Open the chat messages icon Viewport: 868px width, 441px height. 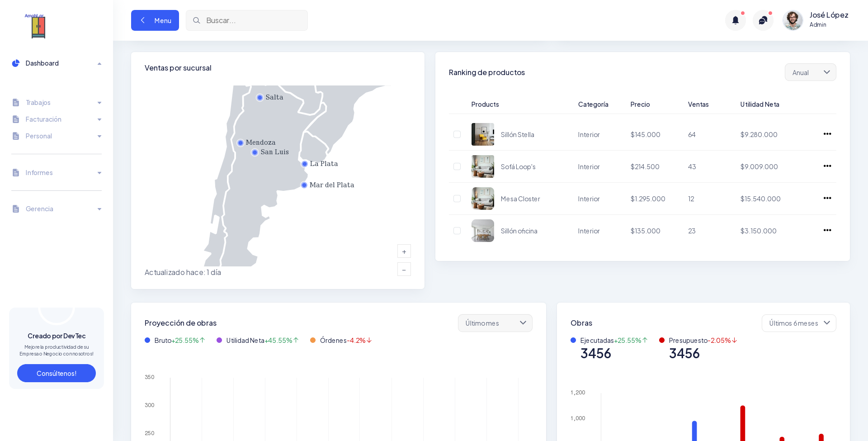(763, 20)
